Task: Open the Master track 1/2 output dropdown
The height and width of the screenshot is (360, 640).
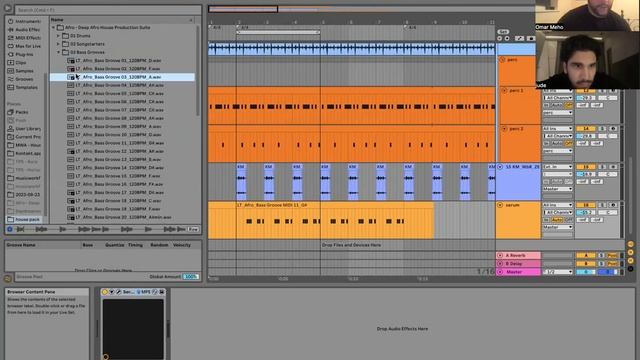Action: [x=558, y=272]
